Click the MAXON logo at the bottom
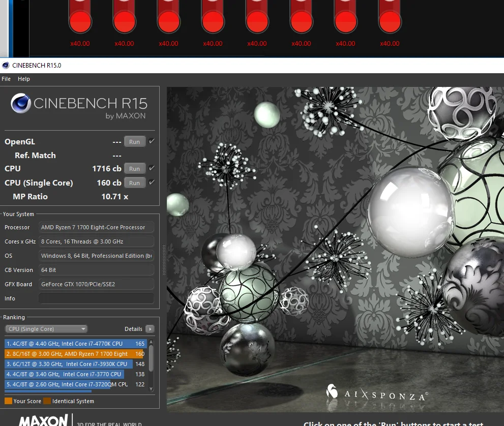Image resolution: width=504 pixels, height=426 pixels. pyautogui.click(x=43, y=420)
